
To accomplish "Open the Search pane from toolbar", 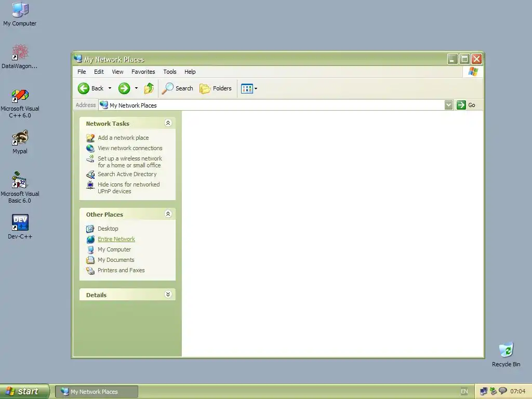I will point(177,88).
